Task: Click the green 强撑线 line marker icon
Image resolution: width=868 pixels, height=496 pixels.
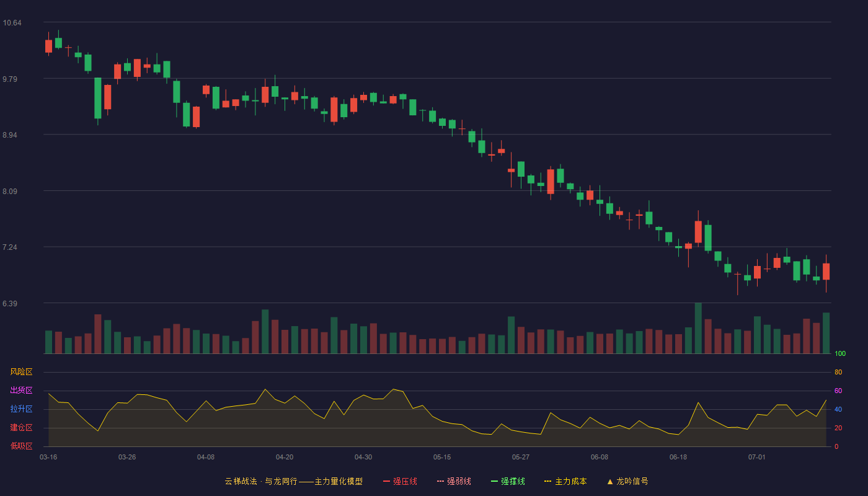Action: (x=494, y=481)
